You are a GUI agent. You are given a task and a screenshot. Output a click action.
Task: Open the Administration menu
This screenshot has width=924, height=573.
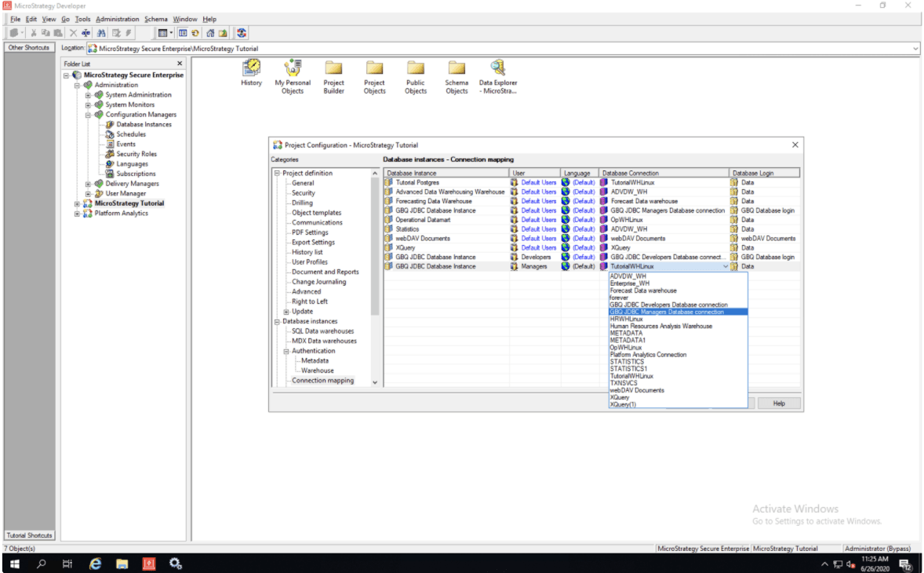tap(118, 19)
